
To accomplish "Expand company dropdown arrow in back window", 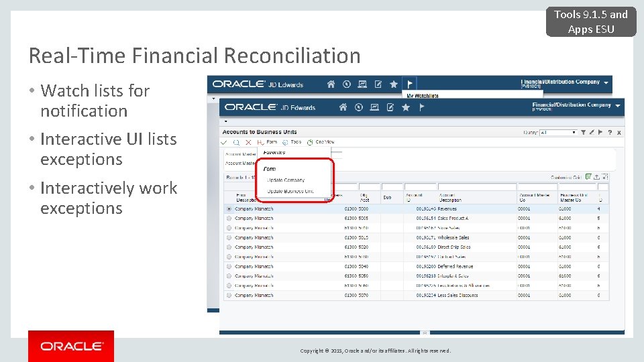I will tap(606, 83).
